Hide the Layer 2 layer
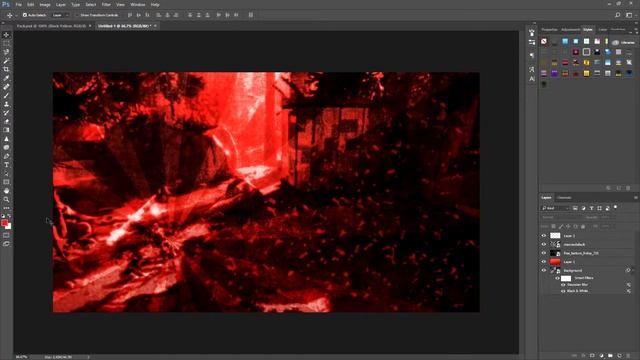Image resolution: width=640 pixels, height=360 pixels. [544, 236]
